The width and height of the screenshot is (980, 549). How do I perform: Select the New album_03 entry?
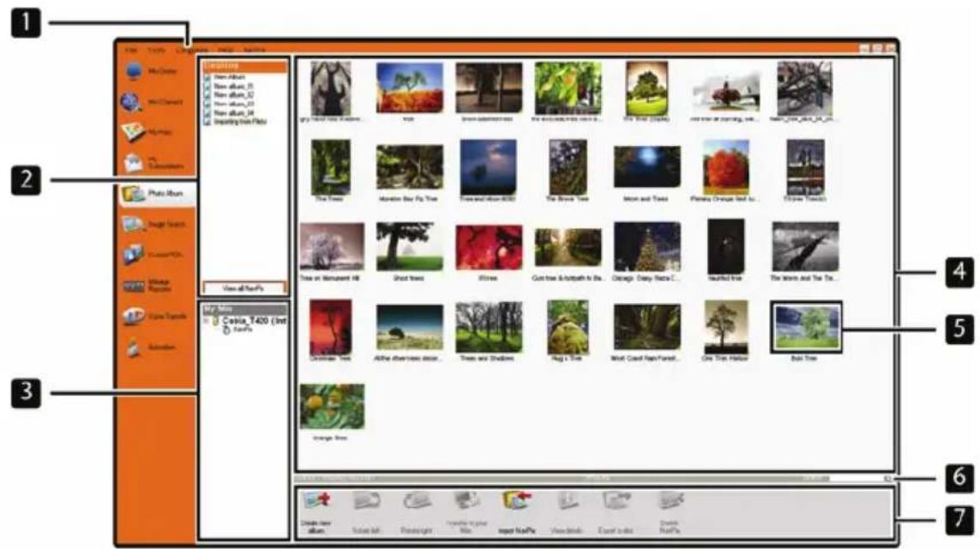[228, 104]
